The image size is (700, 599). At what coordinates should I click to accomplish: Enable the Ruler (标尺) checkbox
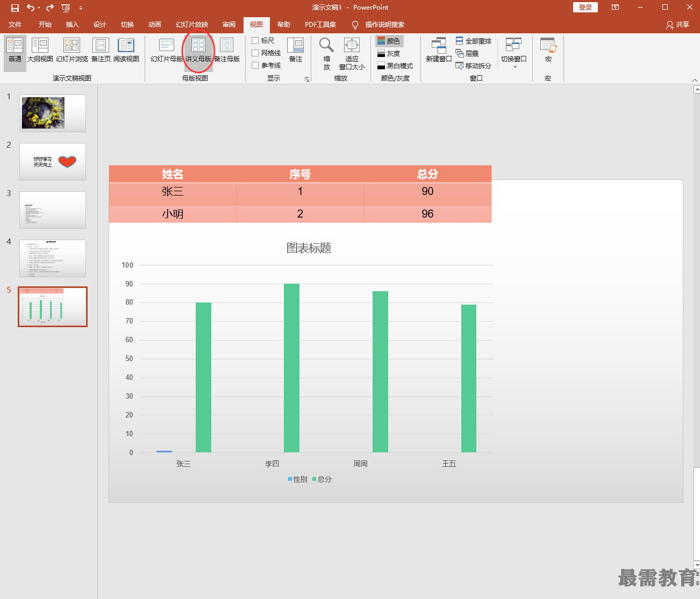click(x=255, y=40)
